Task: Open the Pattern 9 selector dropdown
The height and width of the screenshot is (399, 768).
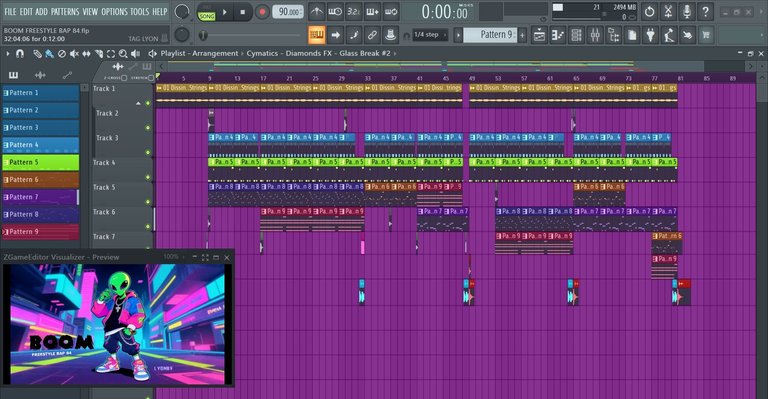Action: [x=490, y=35]
